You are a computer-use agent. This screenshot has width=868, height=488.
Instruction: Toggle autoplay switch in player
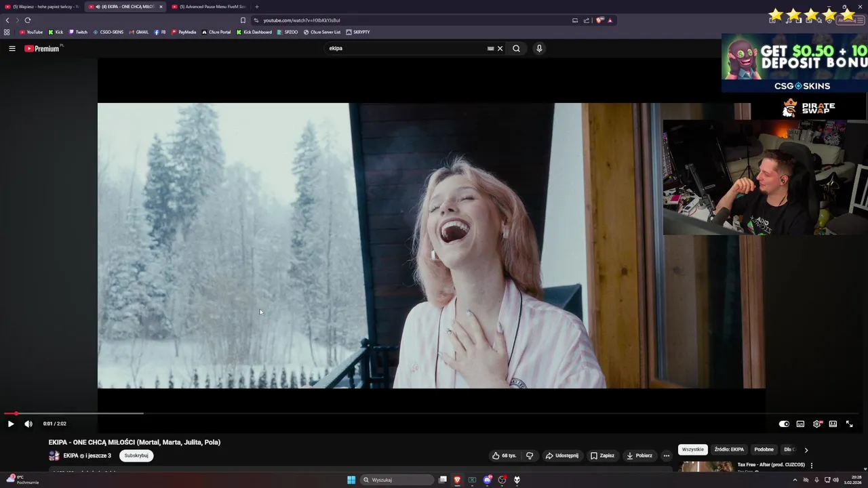pos(784,424)
